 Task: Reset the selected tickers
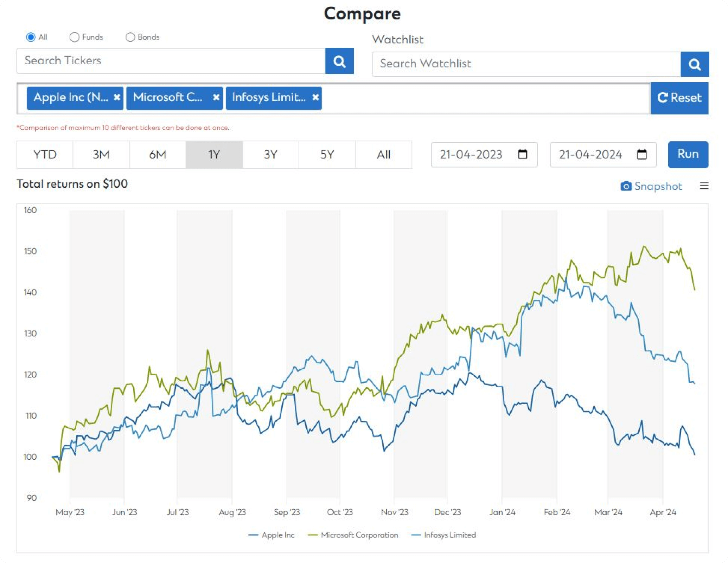[x=679, y=98]
